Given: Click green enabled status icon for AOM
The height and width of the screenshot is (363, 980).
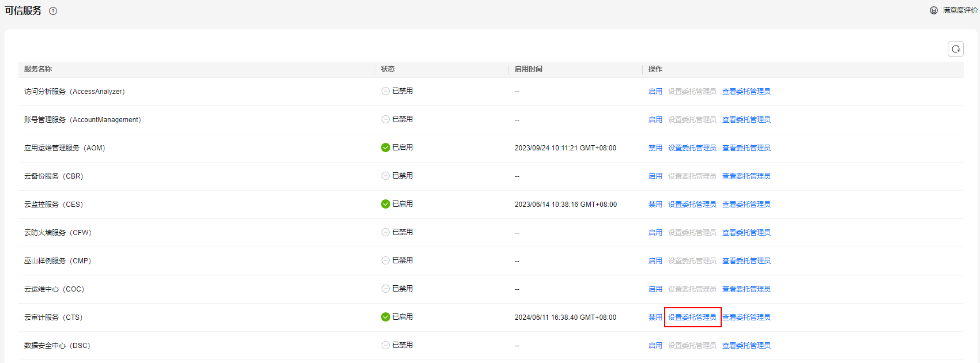Looking at the screenshot, I should [x=386, y=148].
